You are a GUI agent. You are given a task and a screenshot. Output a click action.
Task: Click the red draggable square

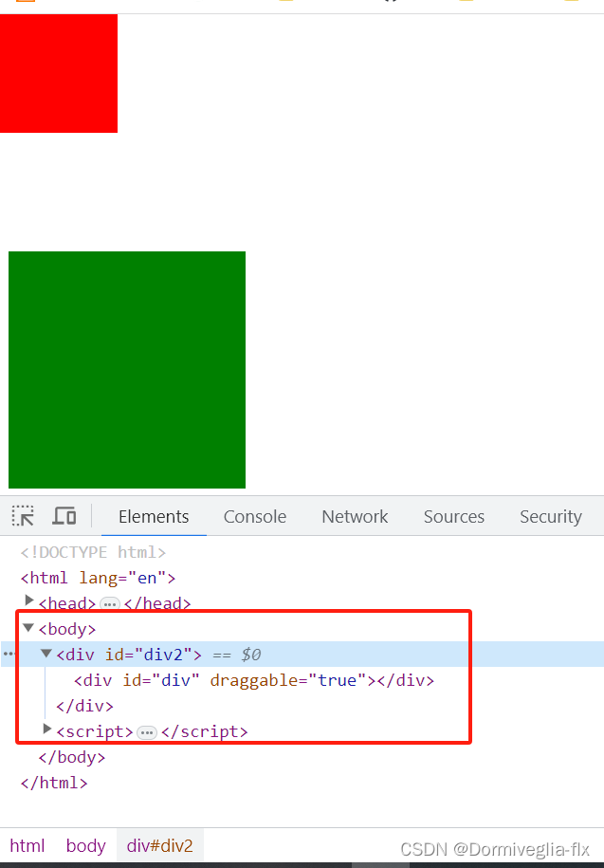coord(59,74)
